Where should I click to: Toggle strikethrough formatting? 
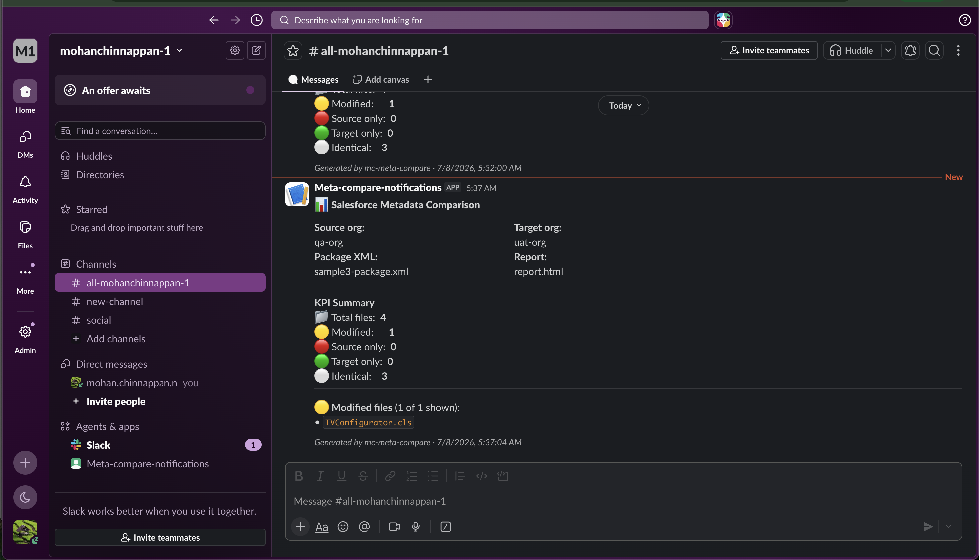click(363, 476)
